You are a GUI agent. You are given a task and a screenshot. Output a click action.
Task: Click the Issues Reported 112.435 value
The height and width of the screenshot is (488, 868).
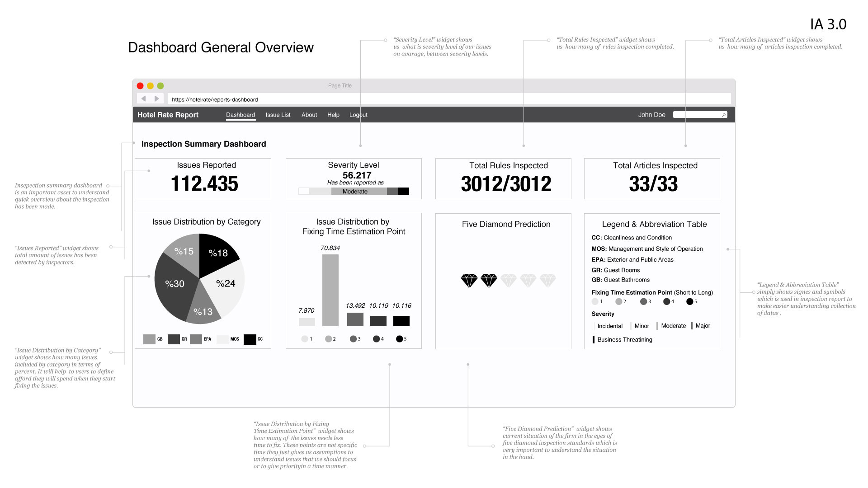pyautogui.click(x=204, y=183)
